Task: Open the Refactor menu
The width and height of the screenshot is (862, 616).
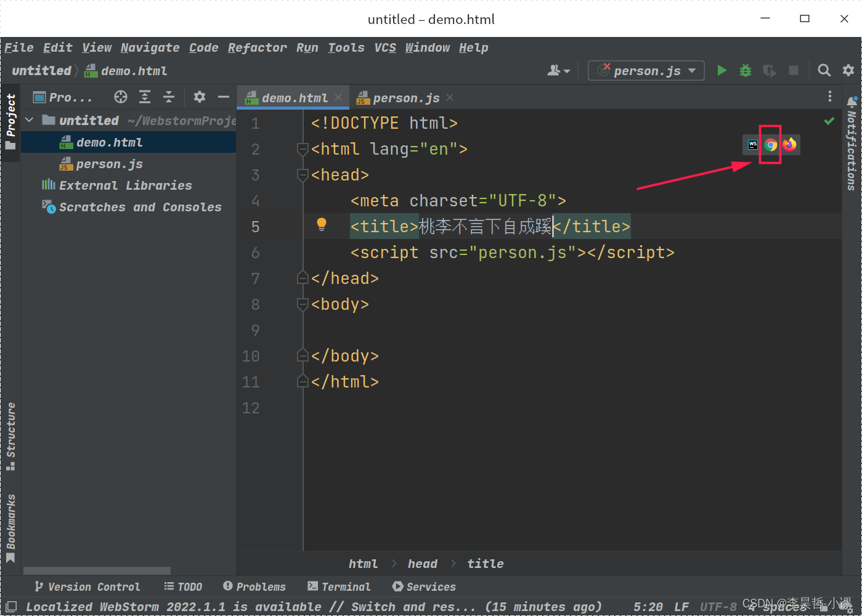Action: point(258,47)
